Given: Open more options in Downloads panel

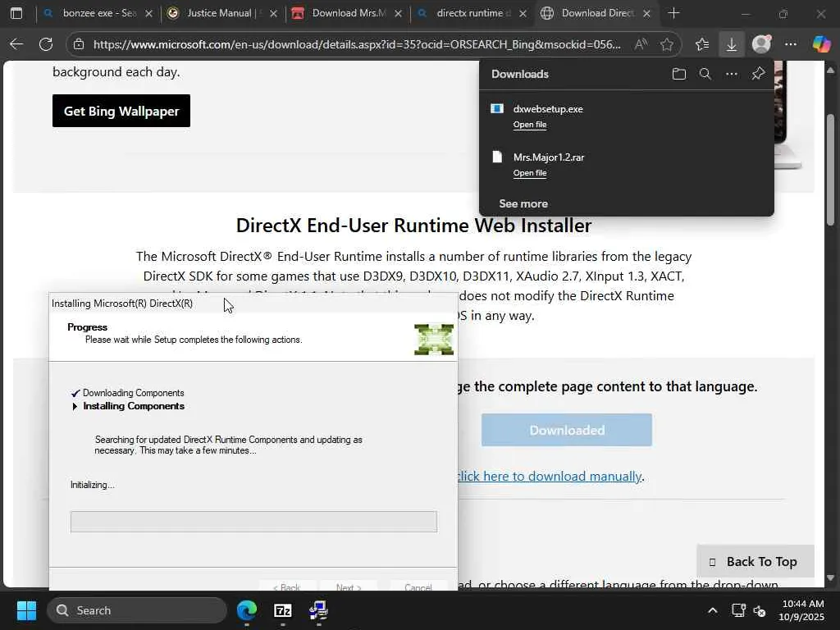Looking at the screenshot, I should (x=731, y=74).
